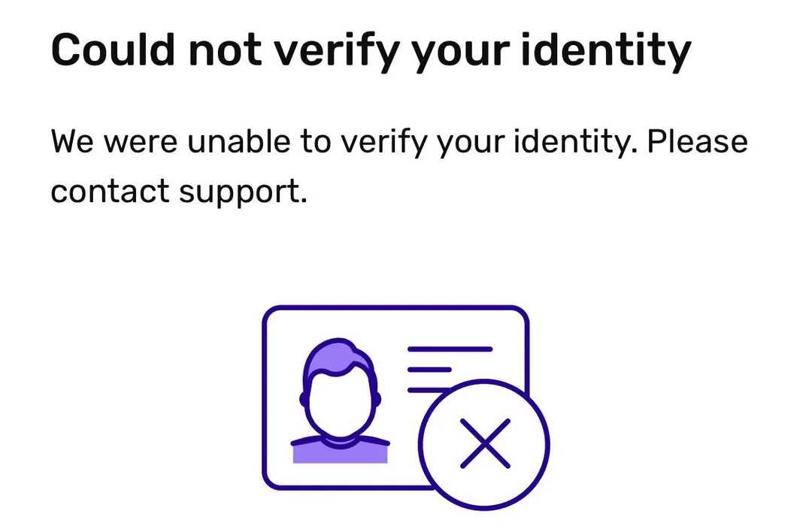The height and width of the screenshot is (532, 812).
Task: Click the short middle line on the ID card
Action: [429, 370]
